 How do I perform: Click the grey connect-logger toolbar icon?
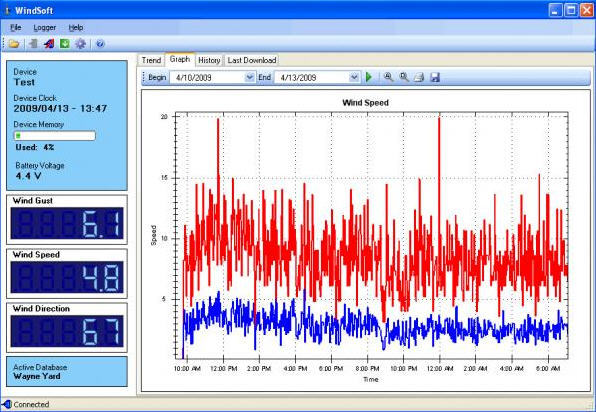33,44
